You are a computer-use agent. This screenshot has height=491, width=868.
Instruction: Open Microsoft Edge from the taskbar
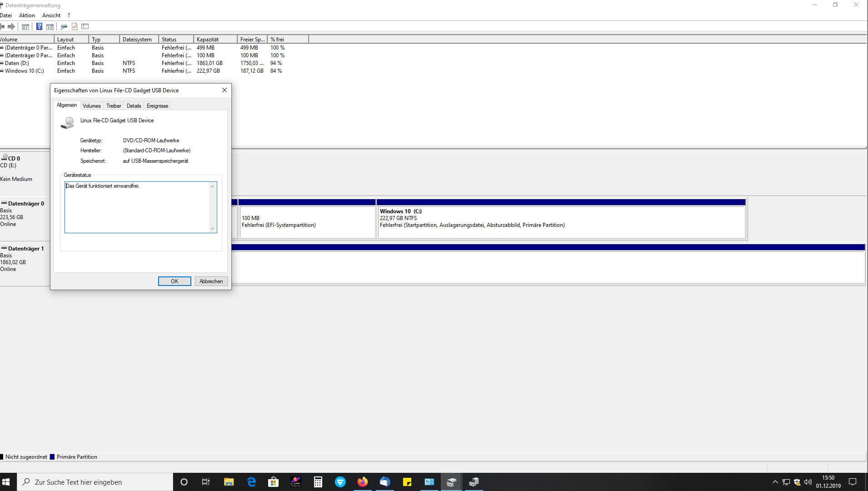(251, 482)
